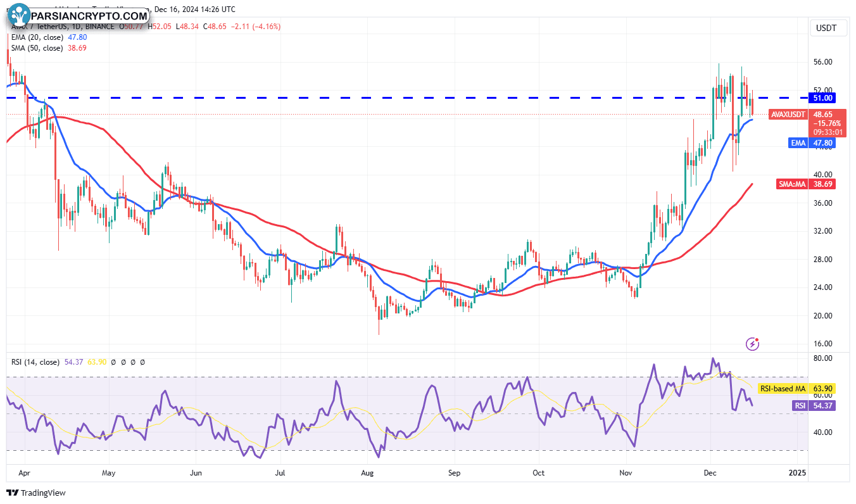Screen dimensions: 856x504
Task: Click the RSI-based MA tag
Action: pos(783,388)
